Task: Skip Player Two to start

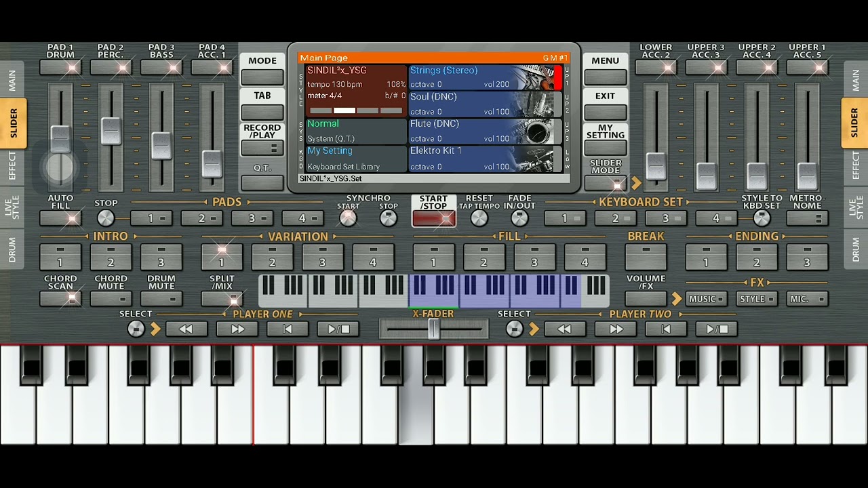Action: point(666,329)
